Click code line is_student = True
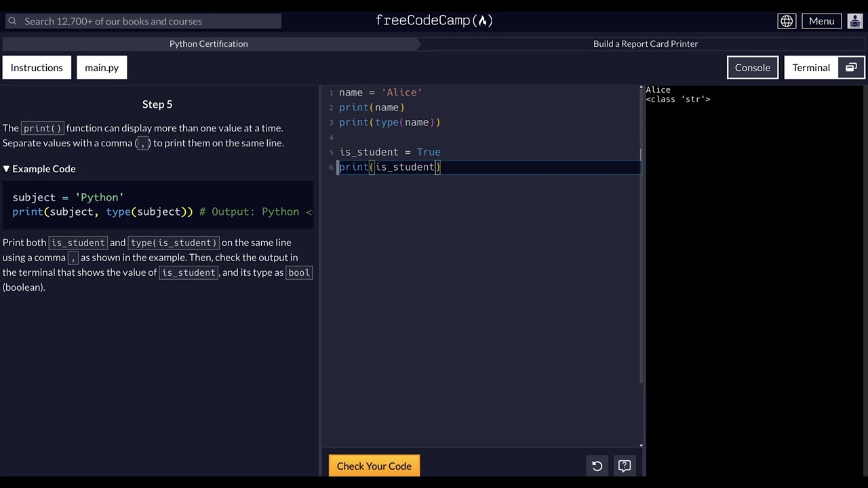 pyautogui.click(x=390, y=152)
